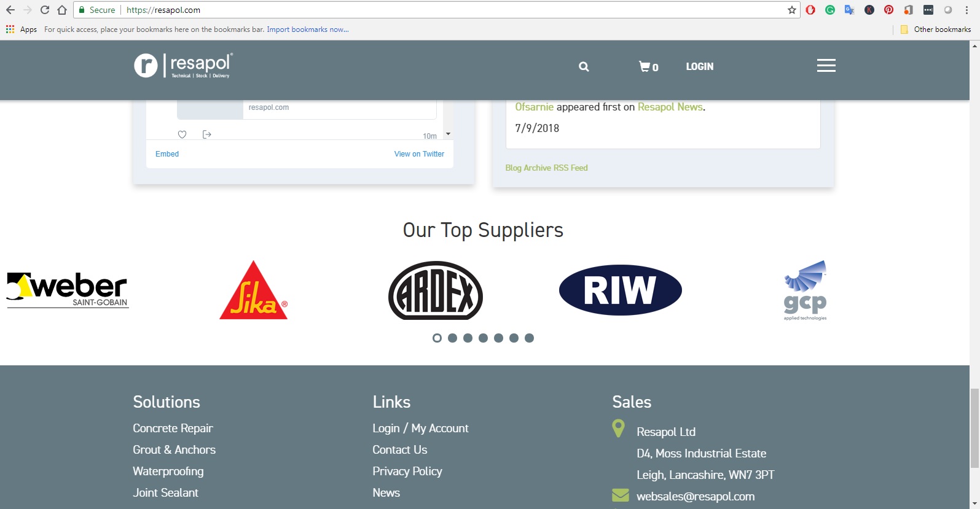The height and width of the screenshot is (509, 980).
Task: Click the scrollbar up arrow
Action: tap(974, 45)
